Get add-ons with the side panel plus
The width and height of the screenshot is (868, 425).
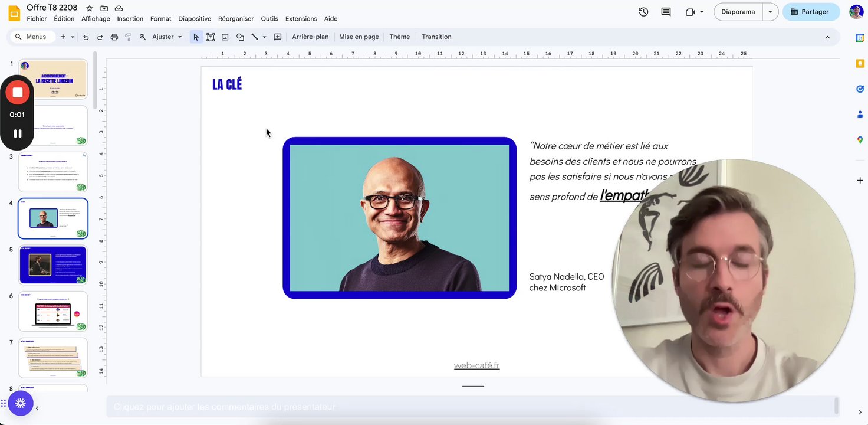coord(860,180)
